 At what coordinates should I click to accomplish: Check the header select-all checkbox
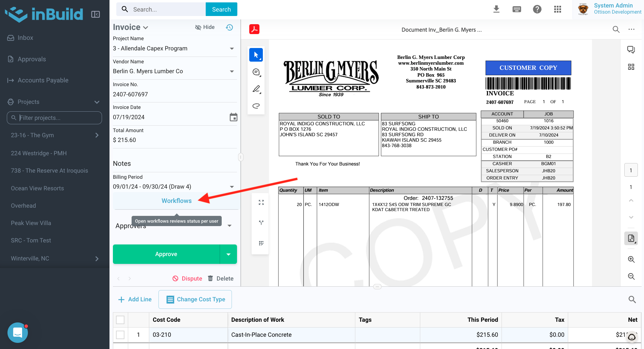click(120, 320)
